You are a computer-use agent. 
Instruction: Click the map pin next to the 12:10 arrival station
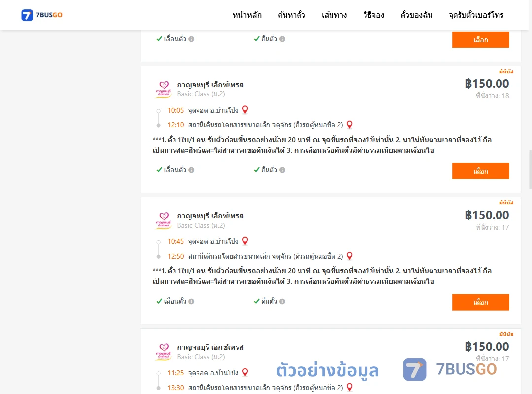tap(349, 125)
